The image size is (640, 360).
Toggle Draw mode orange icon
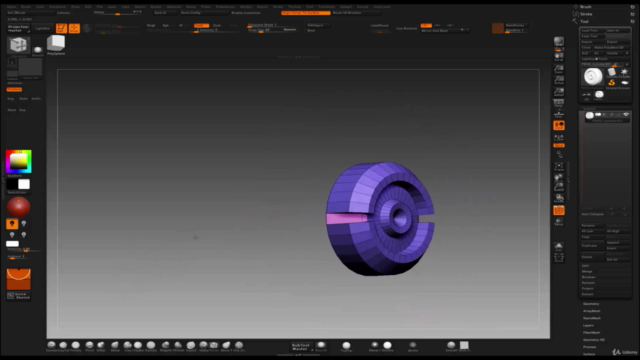[x=74, y=28]
